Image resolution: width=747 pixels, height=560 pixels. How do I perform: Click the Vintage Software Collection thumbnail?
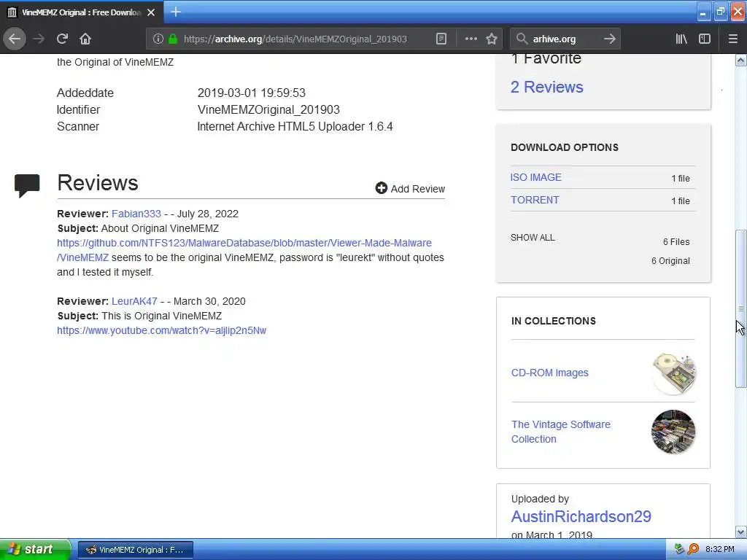673,432
